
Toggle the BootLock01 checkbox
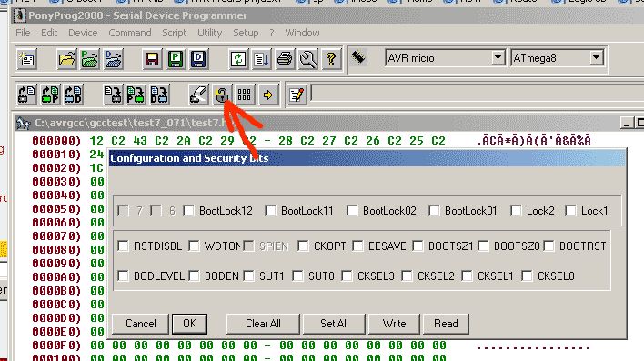(434, 211)
